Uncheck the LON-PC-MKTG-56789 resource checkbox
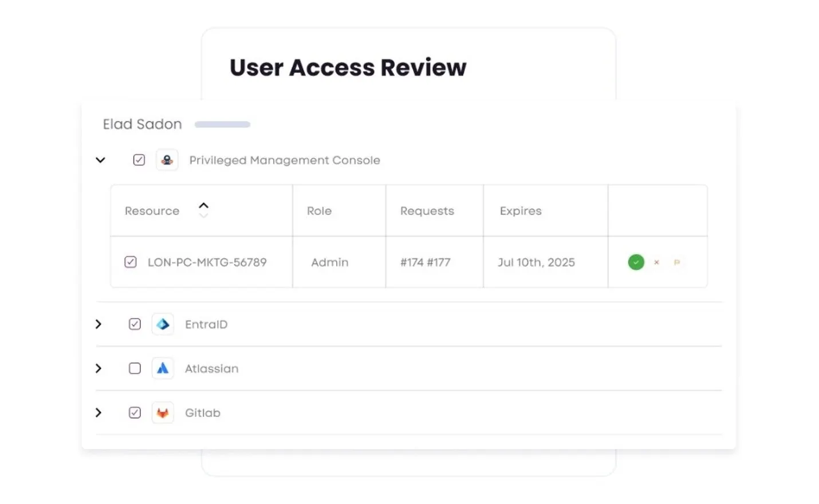 131,262
